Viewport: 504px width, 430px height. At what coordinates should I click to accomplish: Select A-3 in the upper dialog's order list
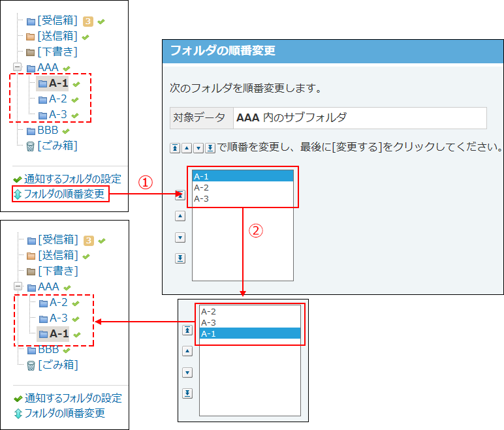(243, 198)
